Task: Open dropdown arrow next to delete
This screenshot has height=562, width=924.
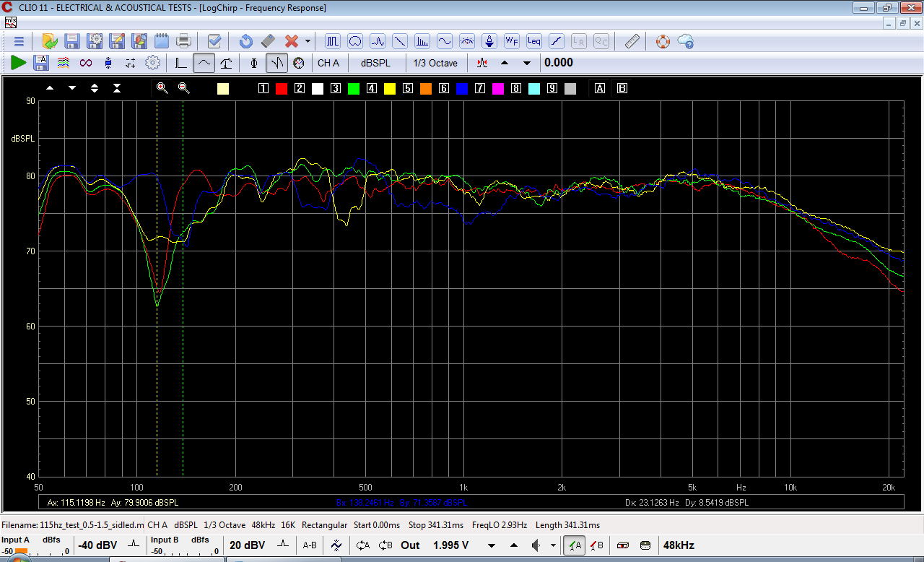Action: tap(308, 41)
